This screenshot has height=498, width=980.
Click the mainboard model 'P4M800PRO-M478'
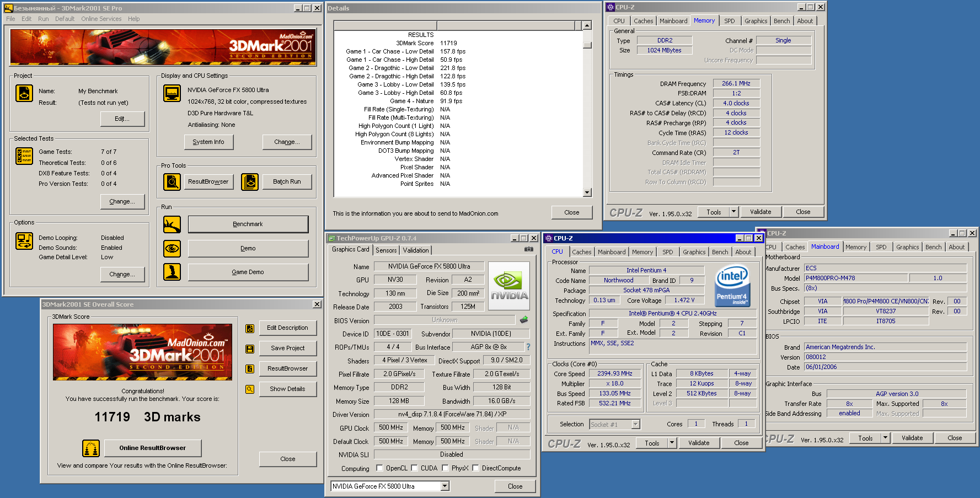[x=856, y=278]
